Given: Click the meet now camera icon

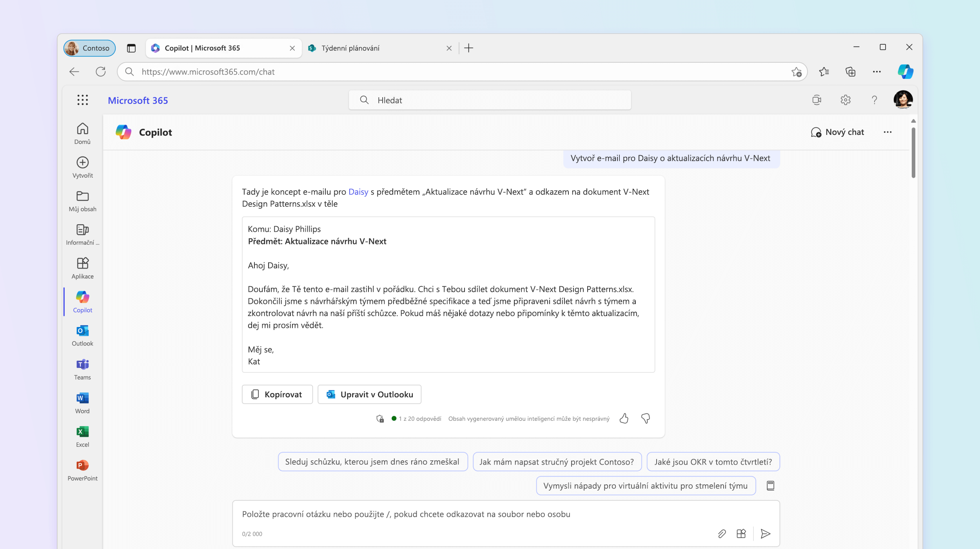Looking at the screenshot, I should click(x=817, y=100).
